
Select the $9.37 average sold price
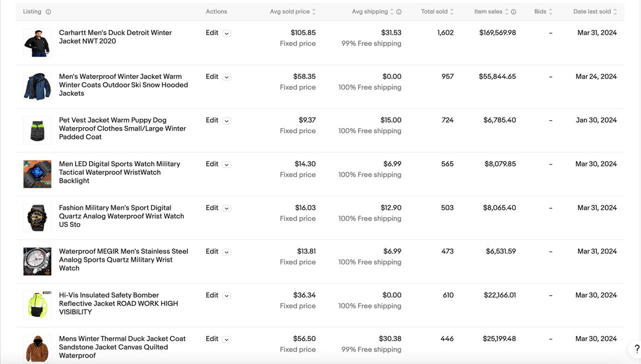point(307,120)
